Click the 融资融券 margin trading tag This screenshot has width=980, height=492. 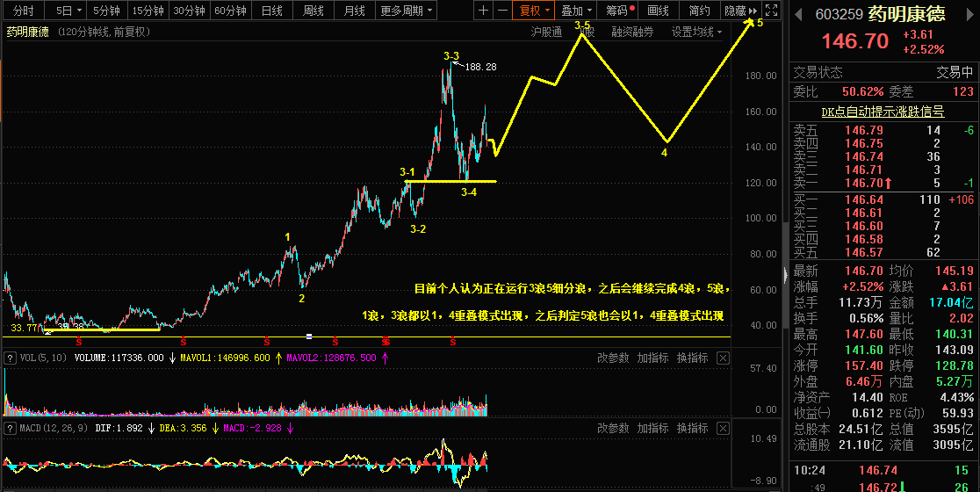(632, 32)
